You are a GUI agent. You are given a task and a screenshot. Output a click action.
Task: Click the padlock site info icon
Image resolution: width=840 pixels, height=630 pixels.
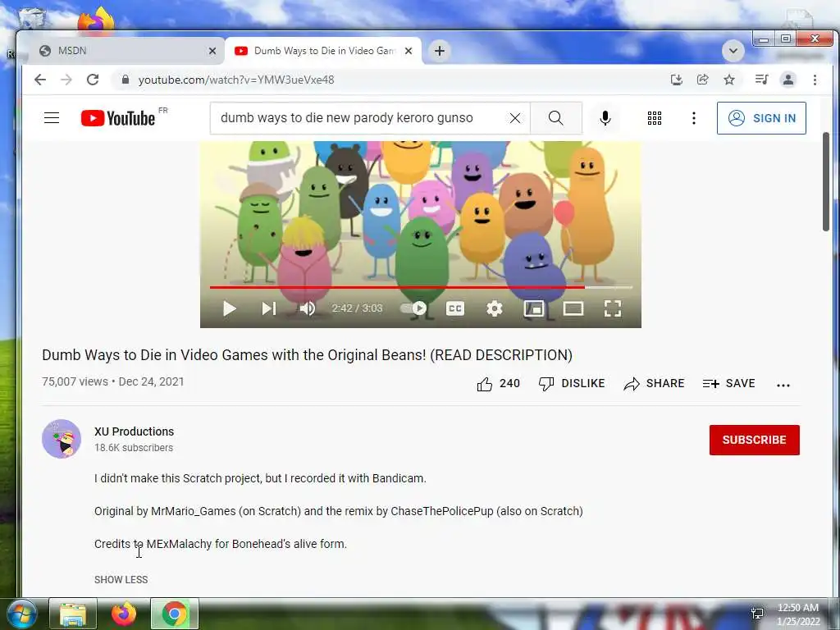point(126,80)
